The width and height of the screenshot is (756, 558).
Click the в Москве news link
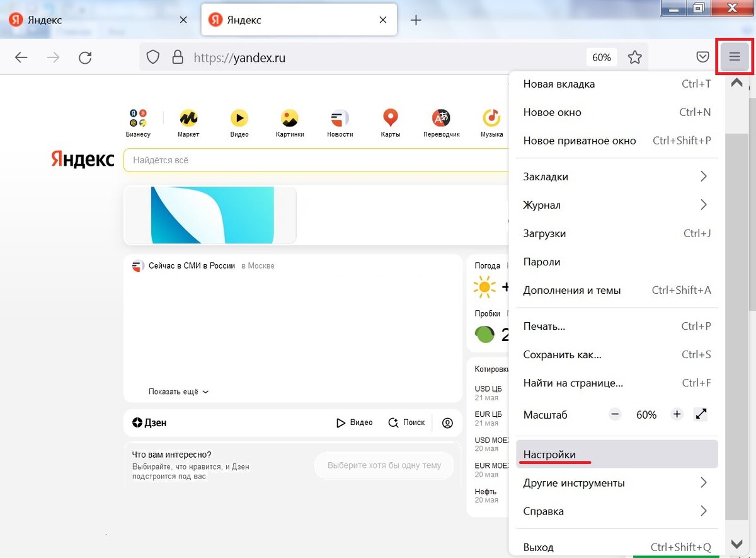pos(258,265)
